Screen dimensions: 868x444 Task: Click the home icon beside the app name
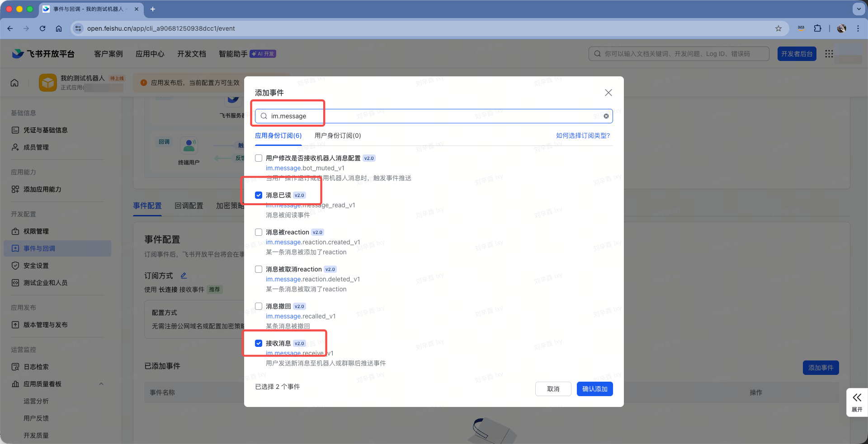pyautogui.click(x=14, y=83)
